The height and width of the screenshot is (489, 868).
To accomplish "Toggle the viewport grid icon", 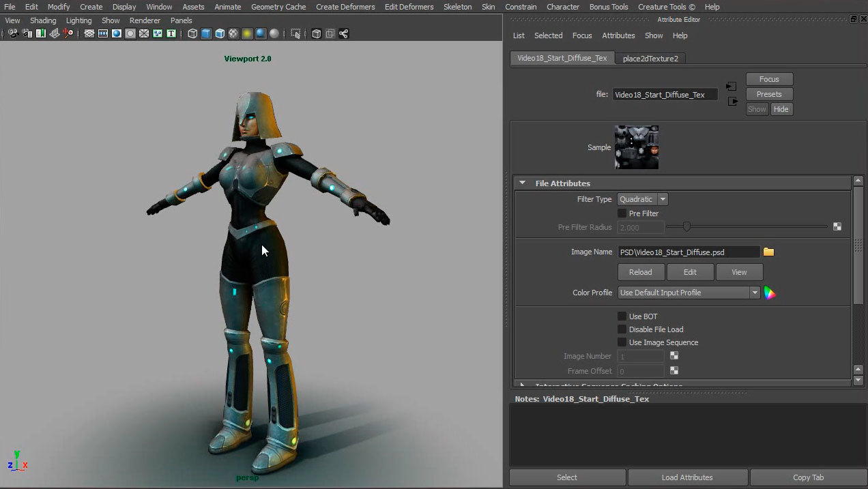I will pyautogui.click(x=89, y=33).
